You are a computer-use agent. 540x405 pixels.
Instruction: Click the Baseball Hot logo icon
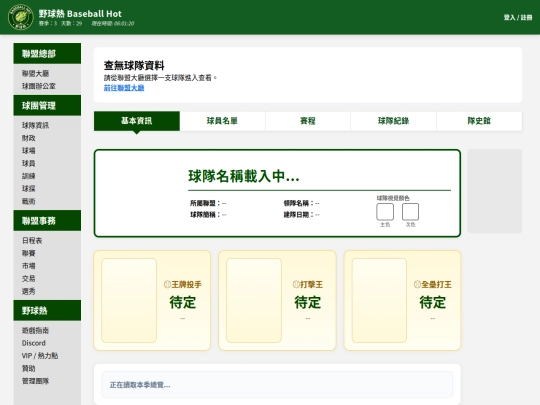point(21,17)
